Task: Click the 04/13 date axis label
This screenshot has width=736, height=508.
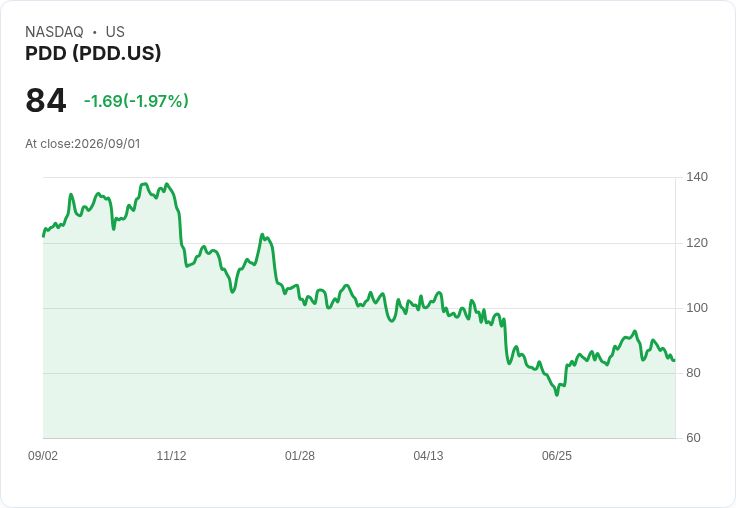Action: coord(428,455)
